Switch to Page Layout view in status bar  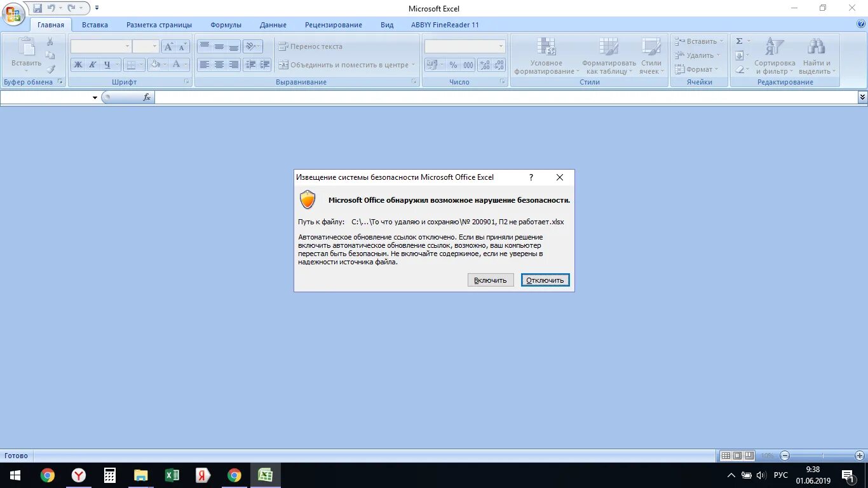737,456
